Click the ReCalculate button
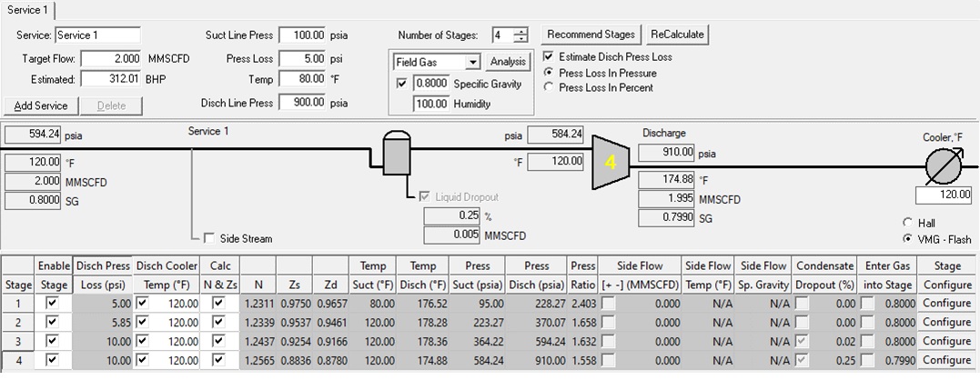 [x=677, y=35]
